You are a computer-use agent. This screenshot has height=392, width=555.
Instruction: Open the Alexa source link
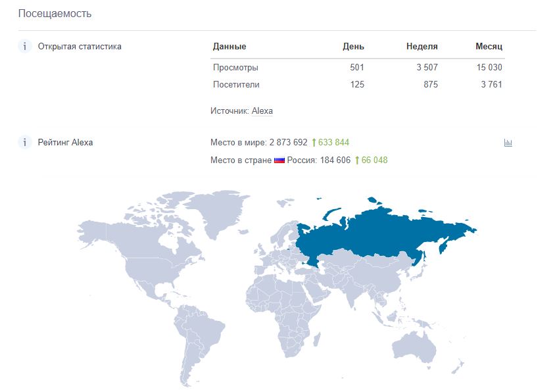[262, 111]
